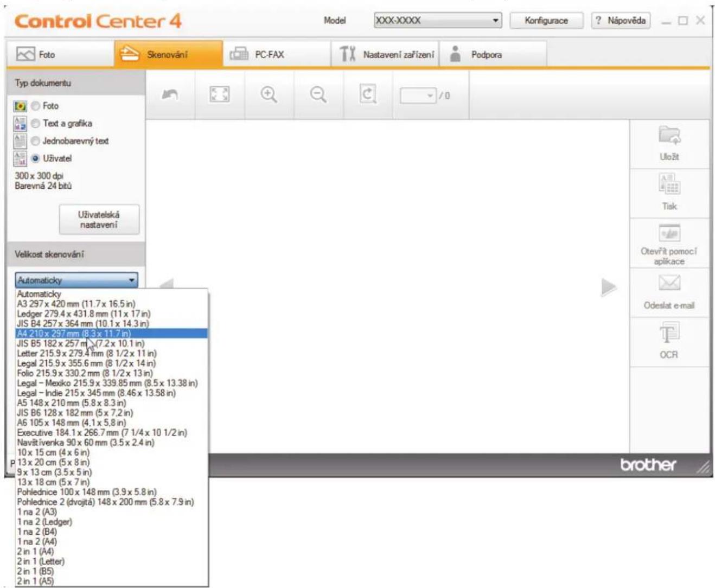Select the Text a grafika radio button
The image size is (715, 588).
[x=36, y=124]
